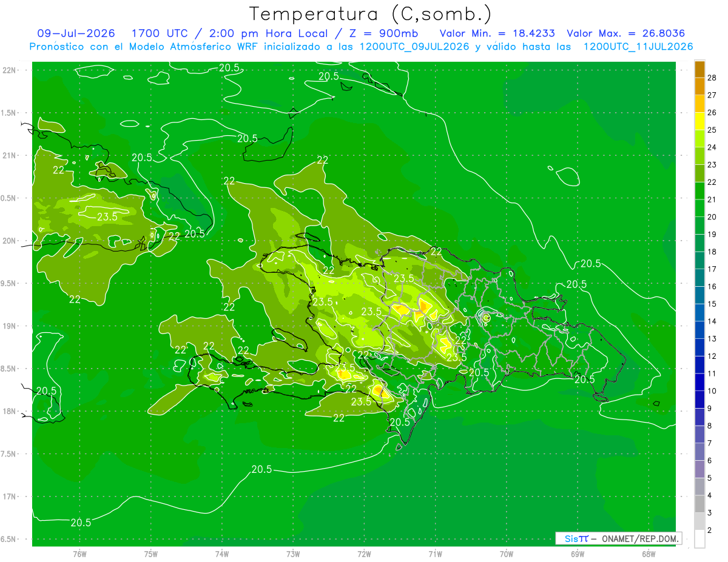Viewport: 728px width, 562px height.
Task: Click the "76W" longitude axis label
Action: point(79,554)
